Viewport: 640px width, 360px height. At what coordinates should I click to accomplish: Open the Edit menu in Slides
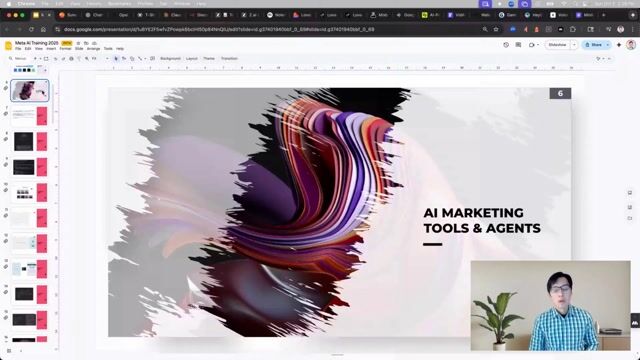[28, 49]
